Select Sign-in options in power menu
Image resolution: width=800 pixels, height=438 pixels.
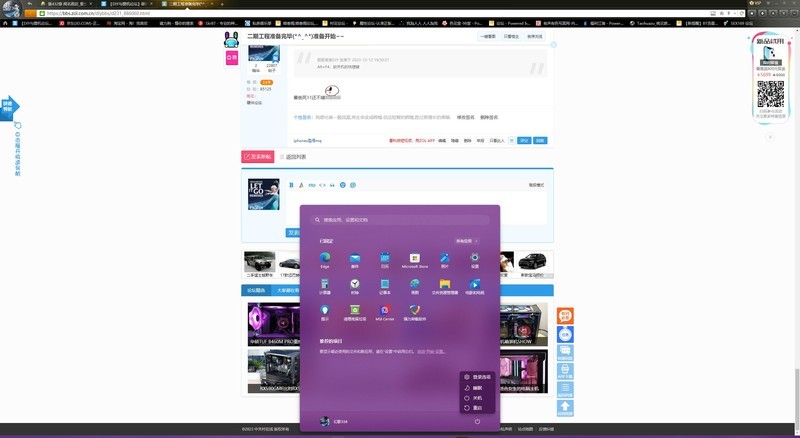coord(478,377)
